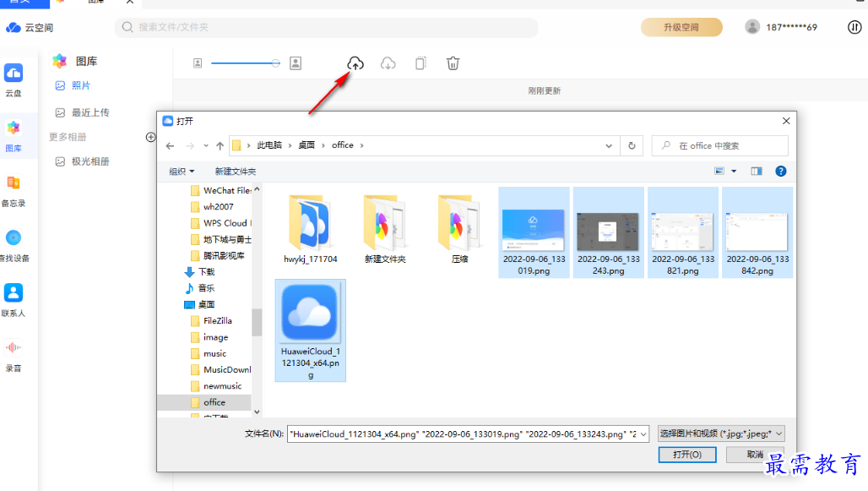
Task: Click the blue help icon
Action: click(780, 172)
